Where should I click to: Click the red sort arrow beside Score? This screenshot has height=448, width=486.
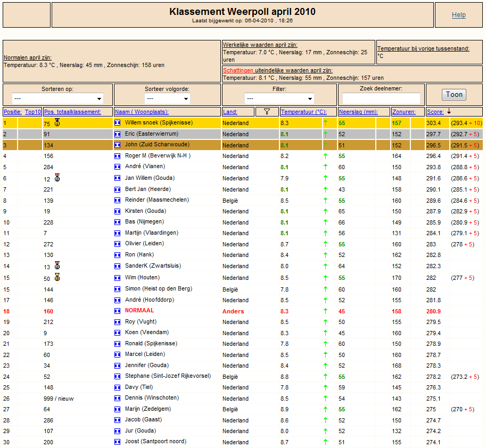(x=449, y=111)
